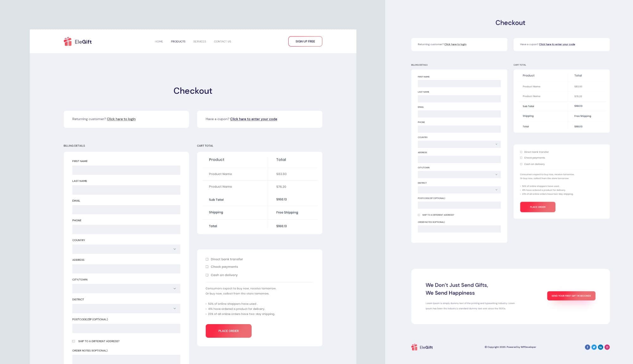Click the CONTACT US menu item
The height and width of the screenshot is (364, 633).
click(222, 41)
